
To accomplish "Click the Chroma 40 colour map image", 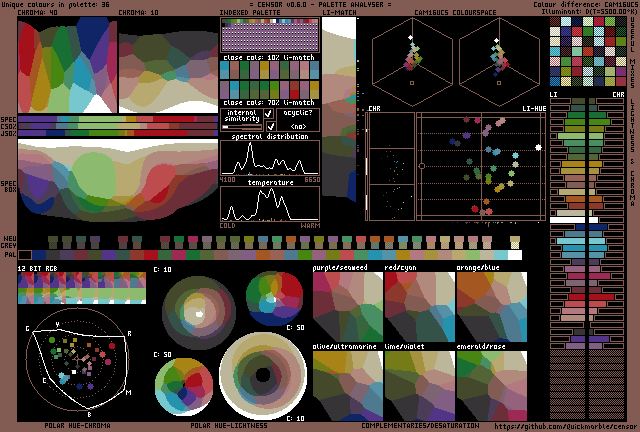I will click(67, 65).
